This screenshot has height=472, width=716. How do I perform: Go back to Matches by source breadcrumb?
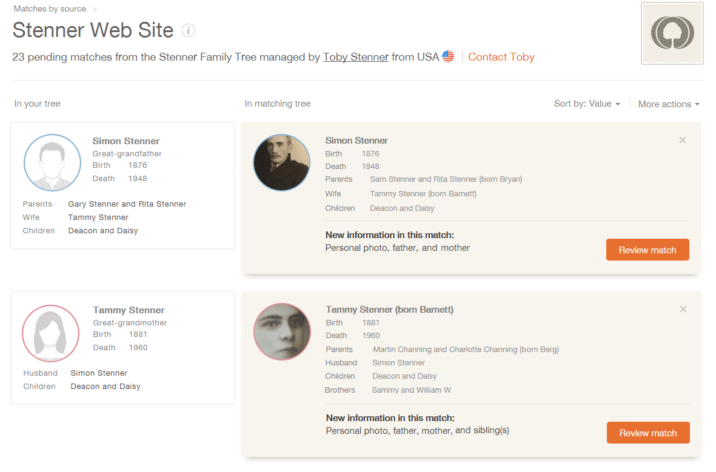pos(50,9)
